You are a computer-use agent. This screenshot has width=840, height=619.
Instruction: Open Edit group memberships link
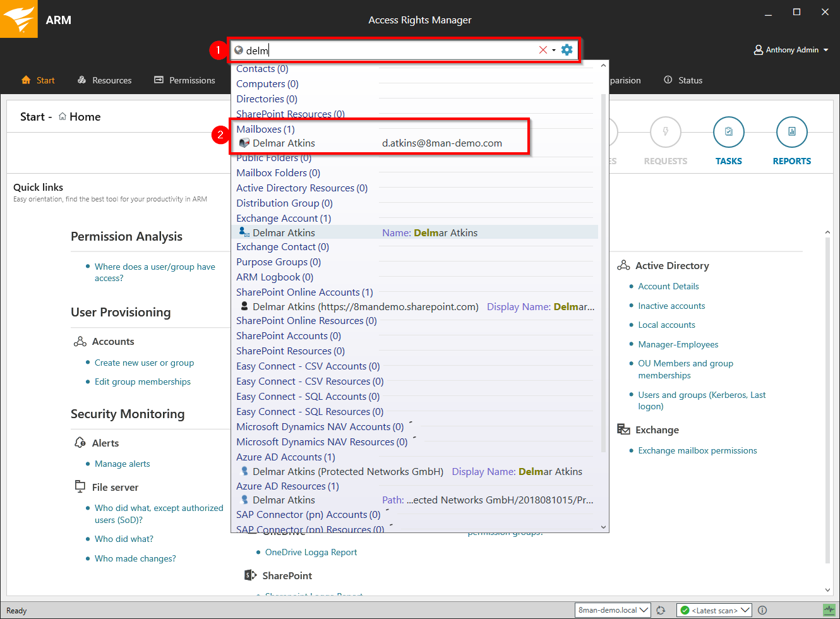[142, 382]
